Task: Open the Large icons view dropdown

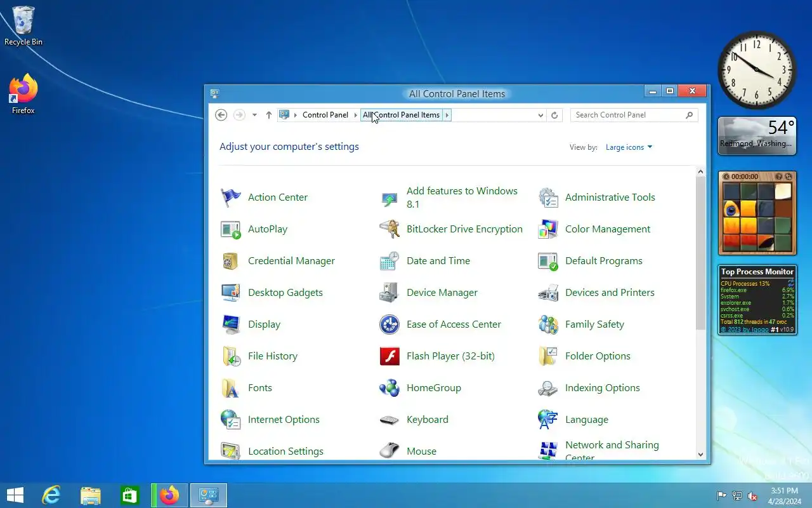Action: click(629, 147)
